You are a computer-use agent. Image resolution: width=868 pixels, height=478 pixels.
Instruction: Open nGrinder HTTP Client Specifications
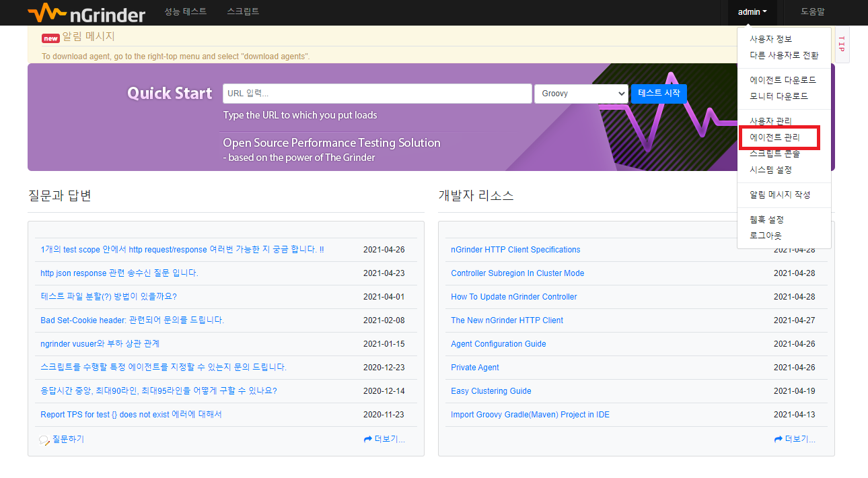point(515,250)
